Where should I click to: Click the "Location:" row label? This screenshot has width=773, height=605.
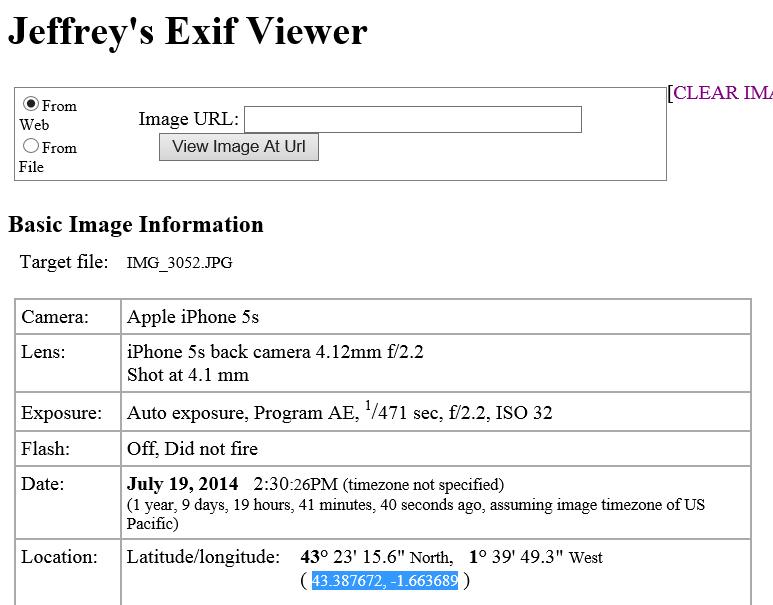(x=59, y=557)
